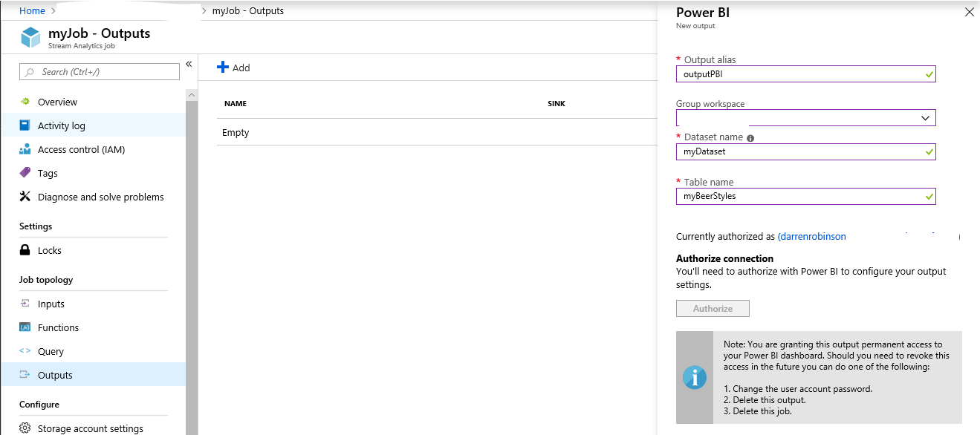Click the Tags icon in sidebar
The width and height of the screenshot is (980, 435).
[x=25, y=173]
